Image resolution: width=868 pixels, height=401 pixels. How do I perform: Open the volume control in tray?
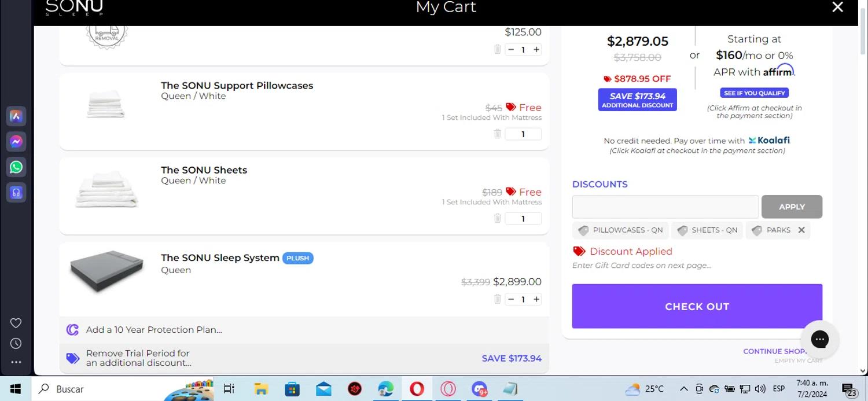(760, 389)
